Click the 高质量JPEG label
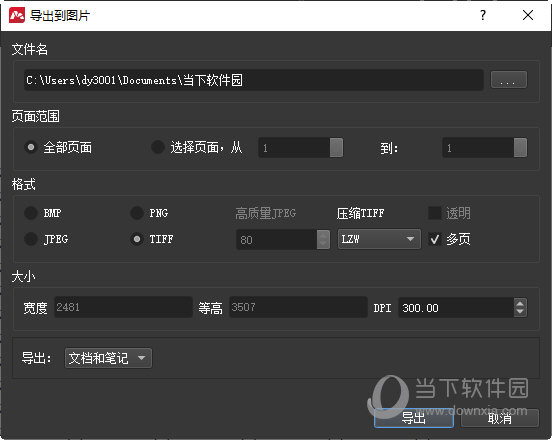Image resolution: width=552 pixels, height=440 pixels. pos(265,213)
